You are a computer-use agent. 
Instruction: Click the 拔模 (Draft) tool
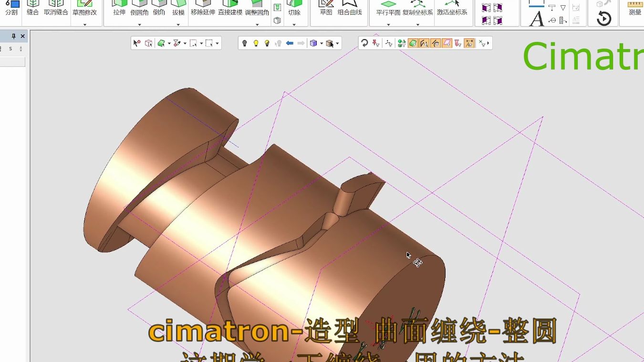pos(178,8)
